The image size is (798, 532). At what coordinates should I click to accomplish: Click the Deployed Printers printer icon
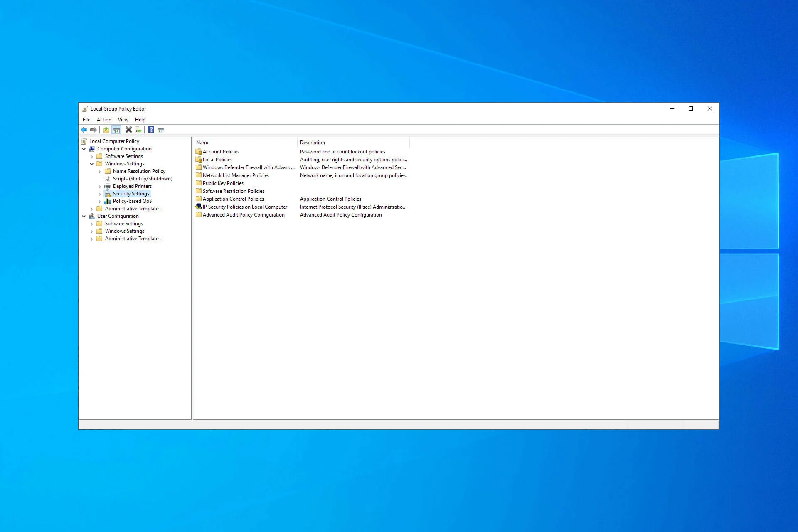click(107, 186)
